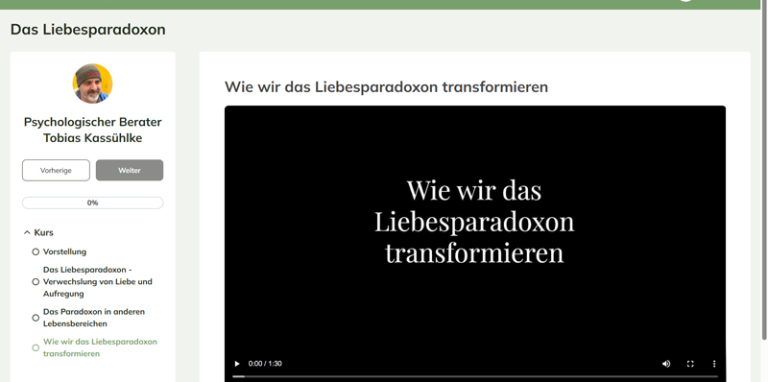The image size is (768, 382).
Task: Mark the Vorstellung lesson circle
Action: [35, 252]
